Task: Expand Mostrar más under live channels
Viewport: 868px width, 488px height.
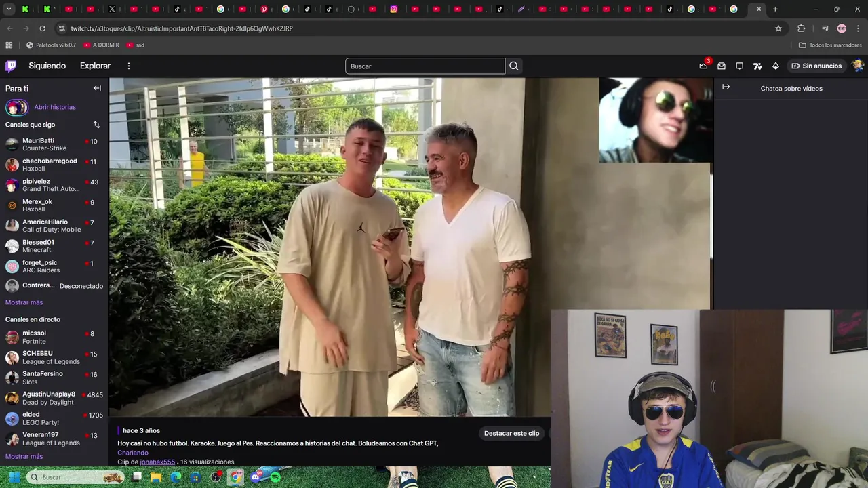Action: [x=24, y=456]
